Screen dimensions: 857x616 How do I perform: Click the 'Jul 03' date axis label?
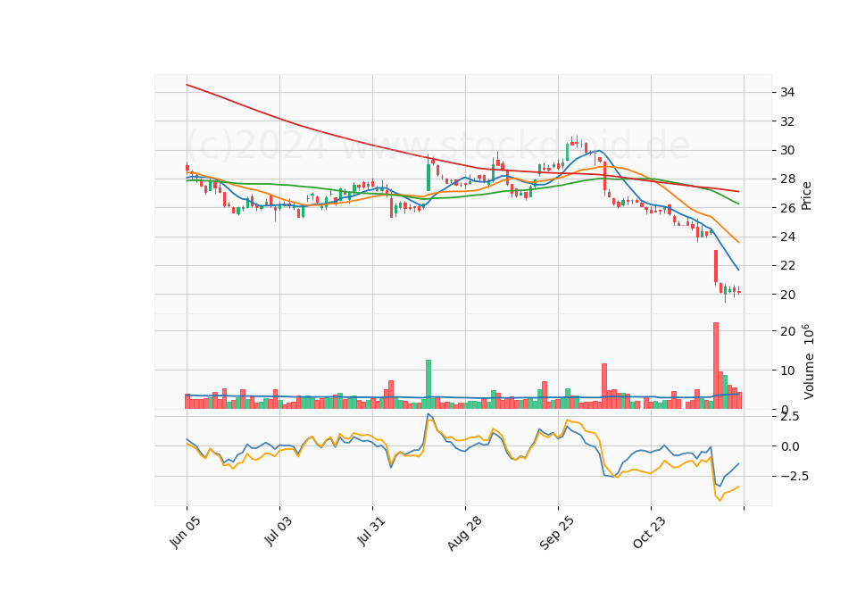click(279, 530)
